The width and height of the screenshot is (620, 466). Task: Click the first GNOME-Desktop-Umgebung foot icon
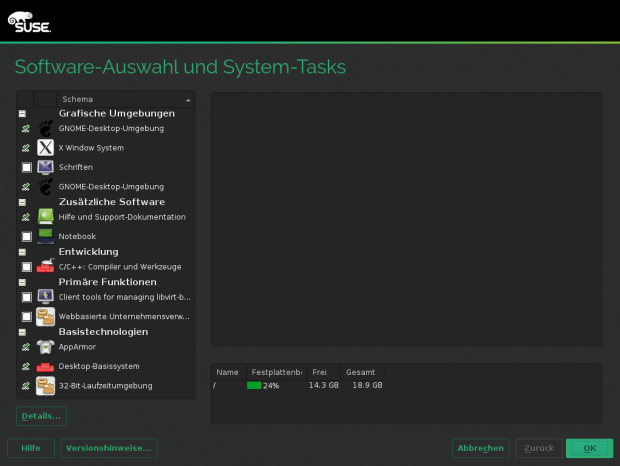coord(45,128)
